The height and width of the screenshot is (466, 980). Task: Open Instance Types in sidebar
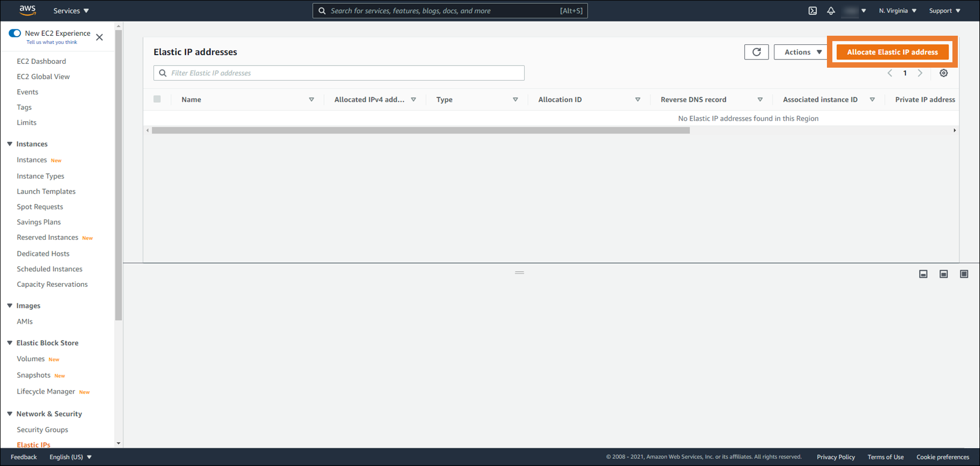pos(41,176)
